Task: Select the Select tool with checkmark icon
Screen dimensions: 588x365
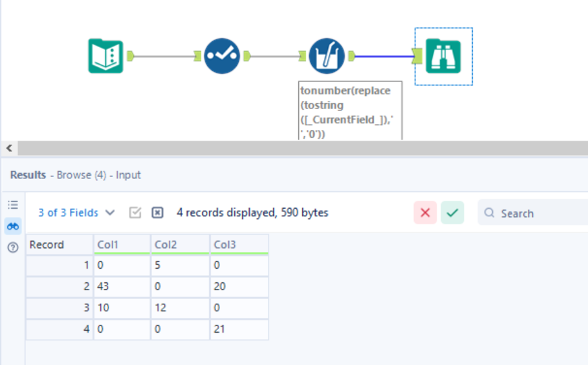Action: tap(222, 56)
